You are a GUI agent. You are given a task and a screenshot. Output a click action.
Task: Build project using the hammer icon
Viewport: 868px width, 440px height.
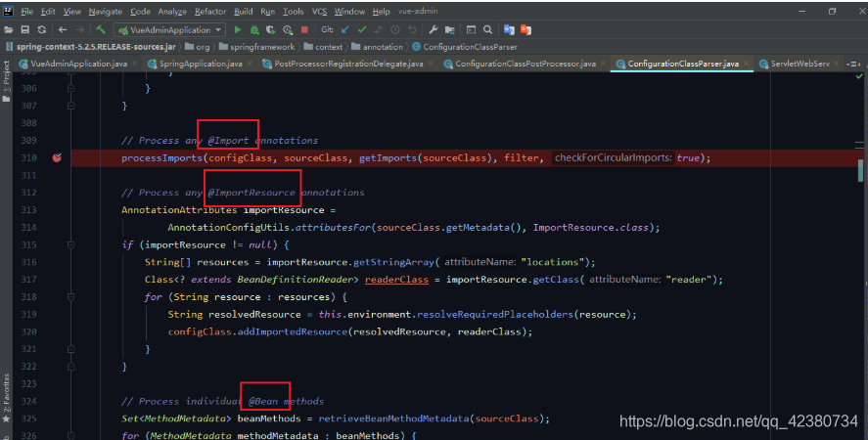coord(101,30)
